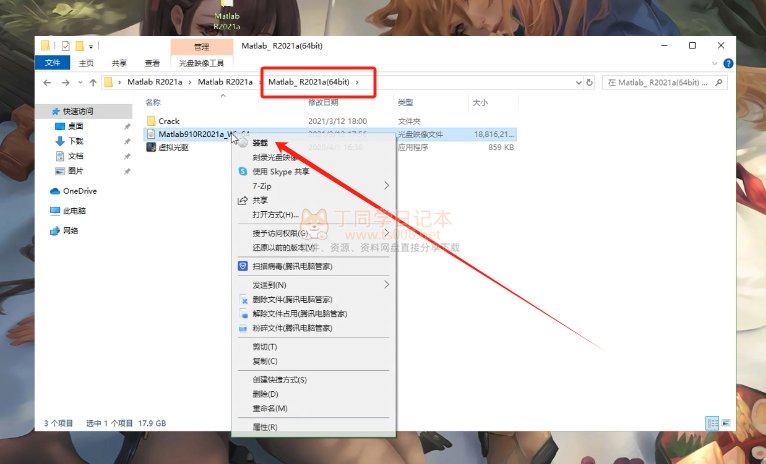Open the 光盘映像工具 tab
766x464 pixels.
pos(201,63)
